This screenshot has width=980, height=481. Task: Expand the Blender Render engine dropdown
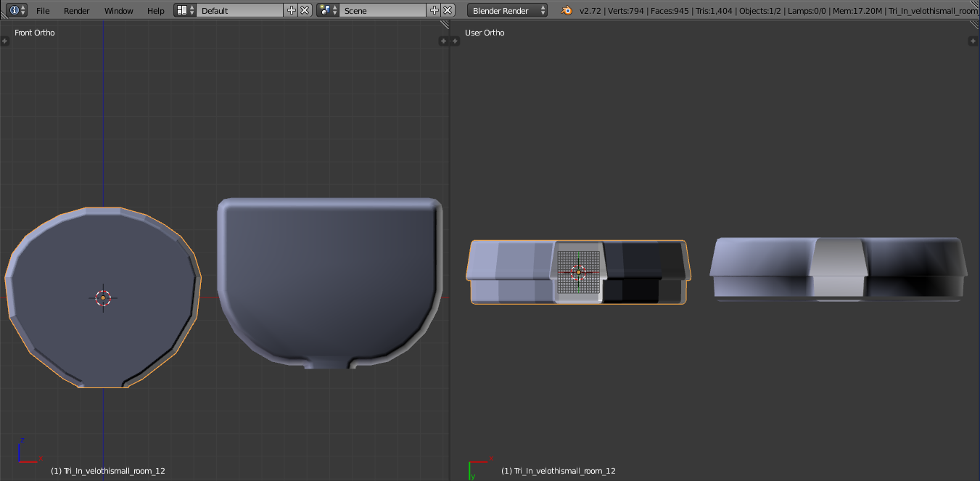click(x=508, y=10)
